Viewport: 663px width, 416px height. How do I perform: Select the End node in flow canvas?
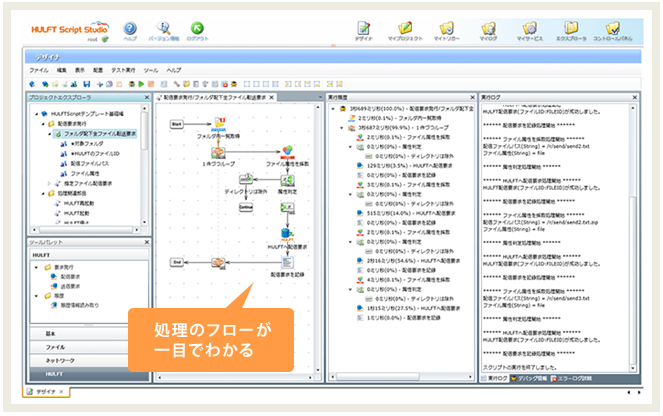coord(176,261)
